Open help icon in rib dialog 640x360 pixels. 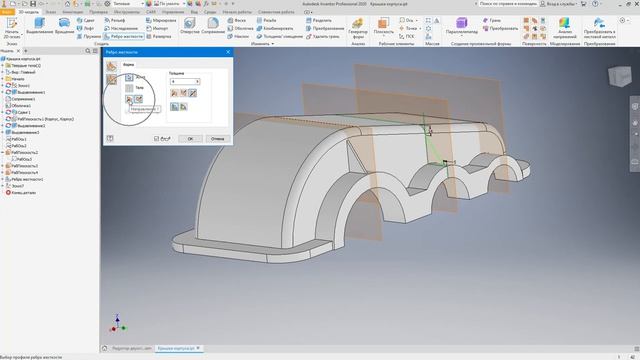click(x=110, y=138)
